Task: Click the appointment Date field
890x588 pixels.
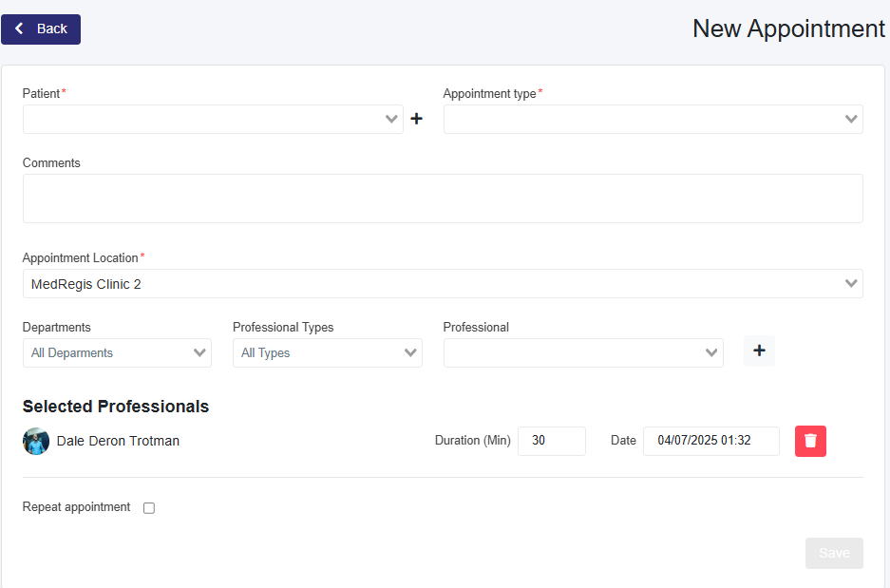Action: click(710, 441)
